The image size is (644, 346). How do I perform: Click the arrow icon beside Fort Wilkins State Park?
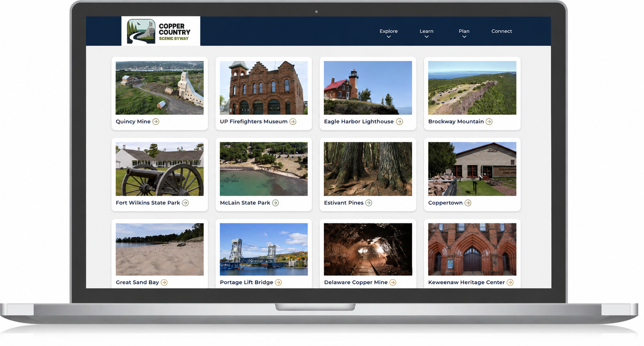point(185,203)
